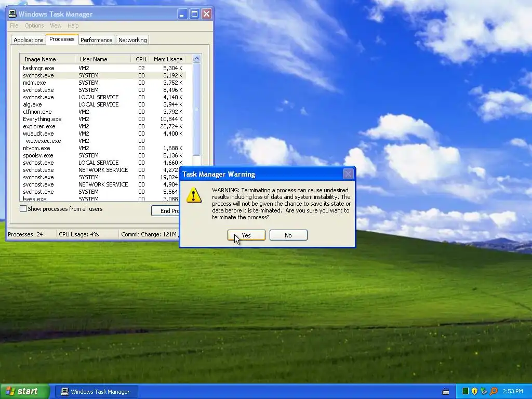Switch to the Performance tab
Viewport: 532px width, 399px height.
tap(96, 40)
